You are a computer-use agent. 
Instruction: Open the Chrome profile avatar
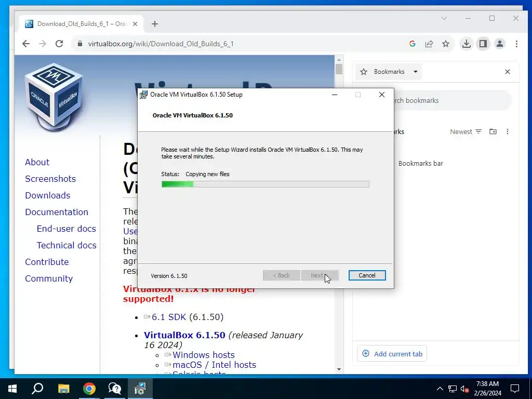point(500,44)
